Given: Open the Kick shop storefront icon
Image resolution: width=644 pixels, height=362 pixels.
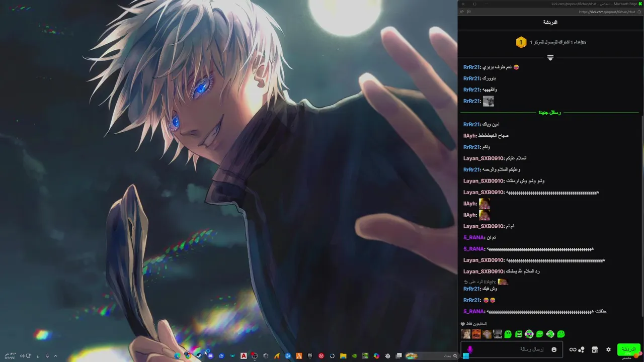Looking at the screenshot, I should pos(595,349).
